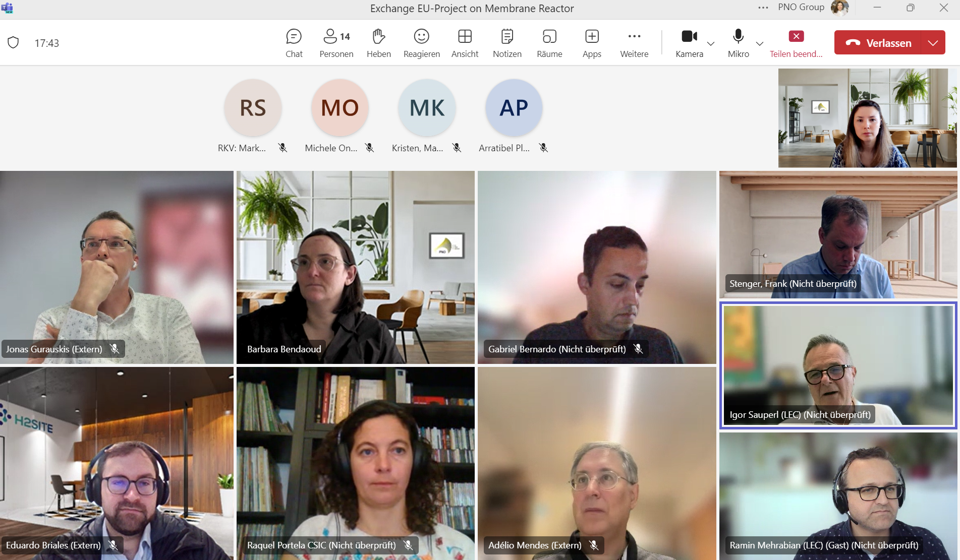
Task: Select Ramin Mehrabian video tile
Action: 838,496
